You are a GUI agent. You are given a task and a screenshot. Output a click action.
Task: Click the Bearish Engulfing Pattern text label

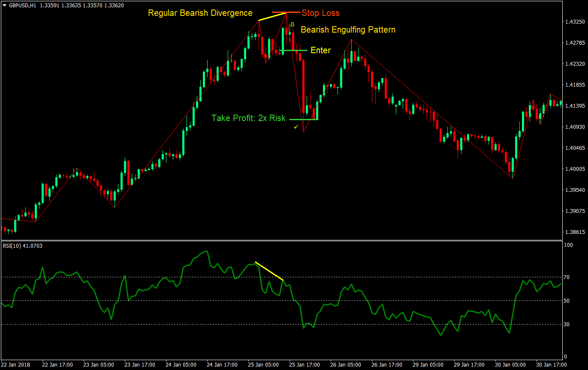(348, 30)
